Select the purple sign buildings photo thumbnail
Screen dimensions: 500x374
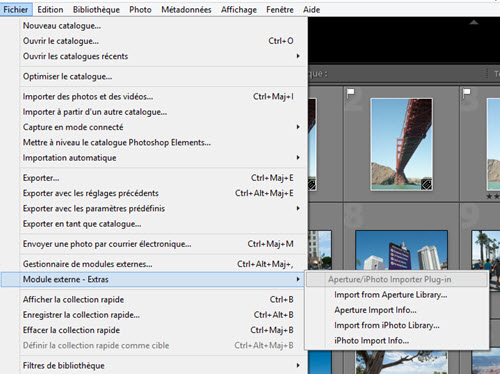(x=401, y=250)
